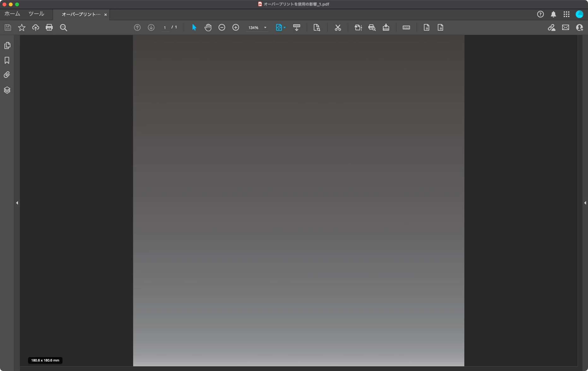Screen dimensions: 588x371
Task: Close the オーバープリント document tab
Action: (x=105, y=15)
